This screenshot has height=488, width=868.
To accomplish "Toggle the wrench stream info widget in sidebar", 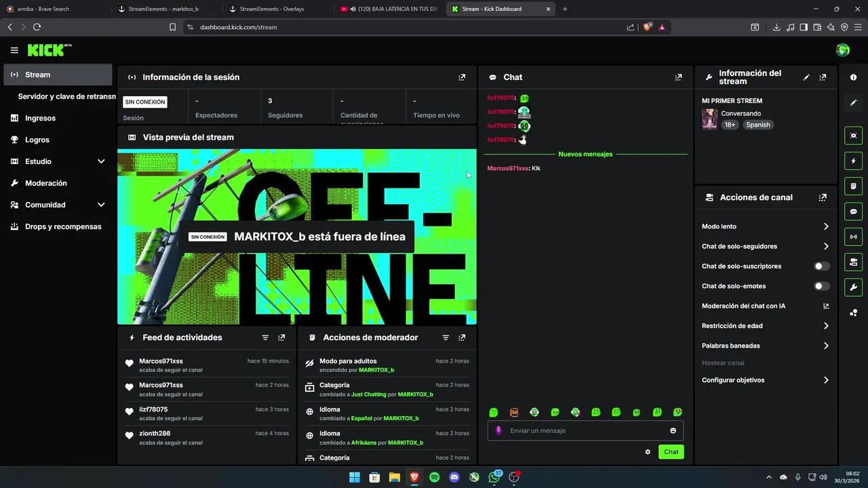I will point(853,287).
